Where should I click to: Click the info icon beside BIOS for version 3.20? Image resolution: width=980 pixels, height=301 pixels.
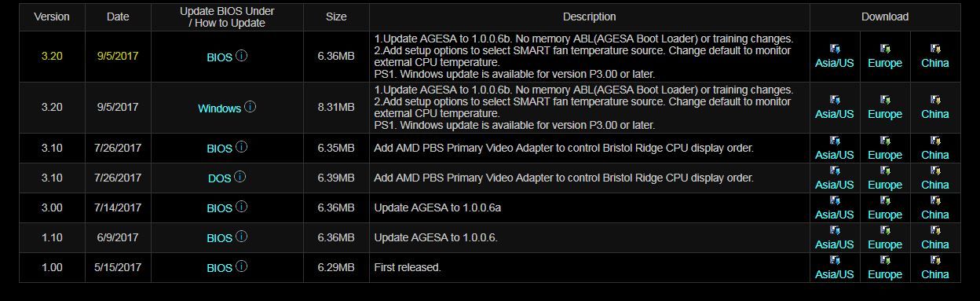[x=242, y=56]
